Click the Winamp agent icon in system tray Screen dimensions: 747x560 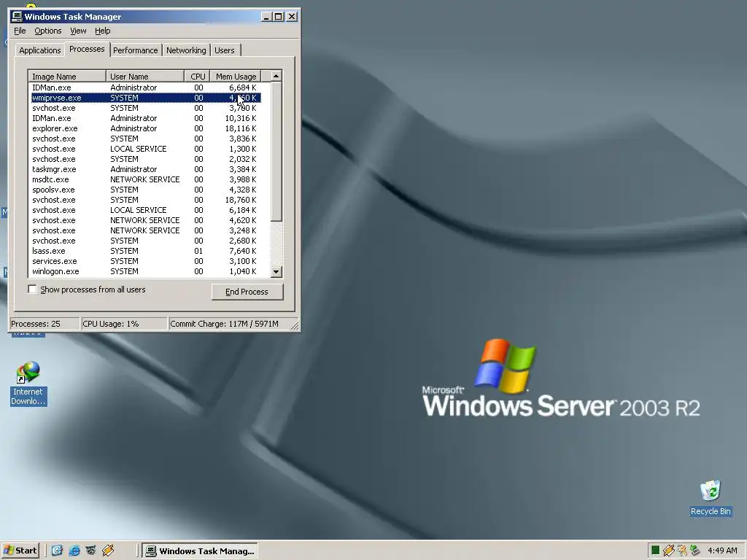[x=668, y=551]
